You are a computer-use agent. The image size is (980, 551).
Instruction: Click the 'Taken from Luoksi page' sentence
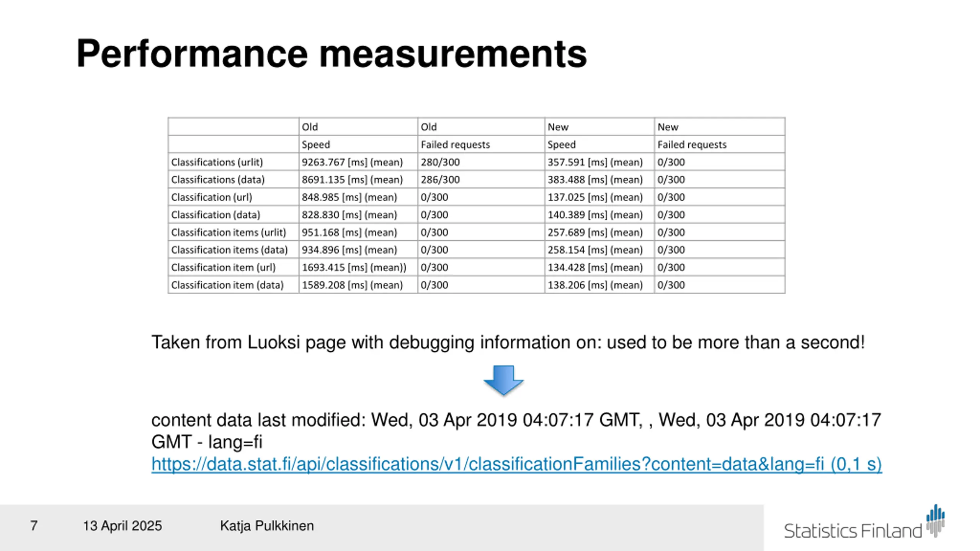tap(508, 342)
